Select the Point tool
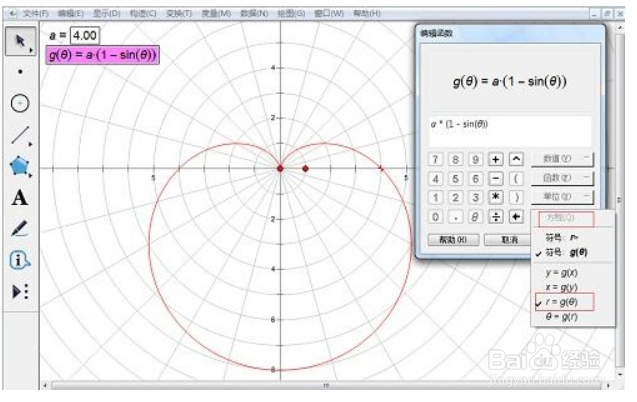This screenshot has width=637, height=402. (x=20, y=72)
